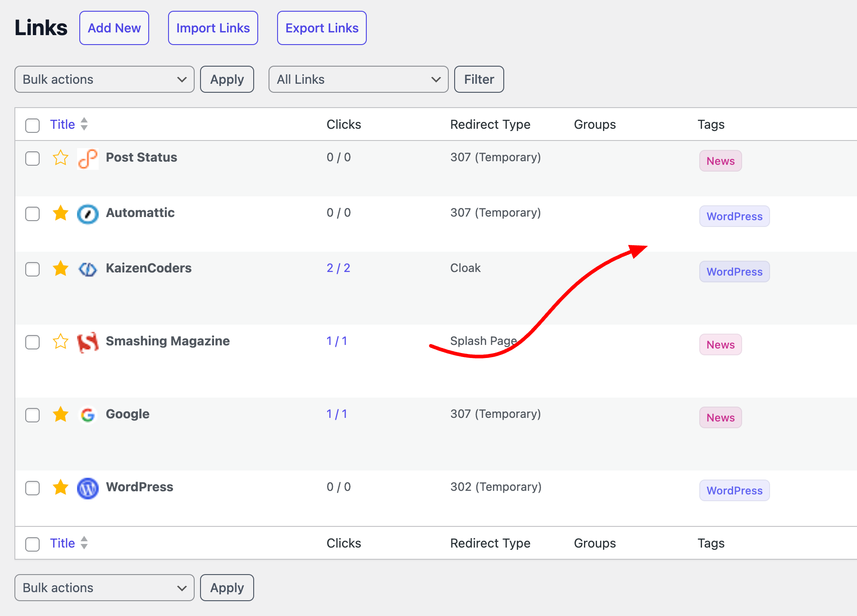857x616 pixels.
Task: Click the KaizenCoders WordPress tag
Action: (734, 272)
